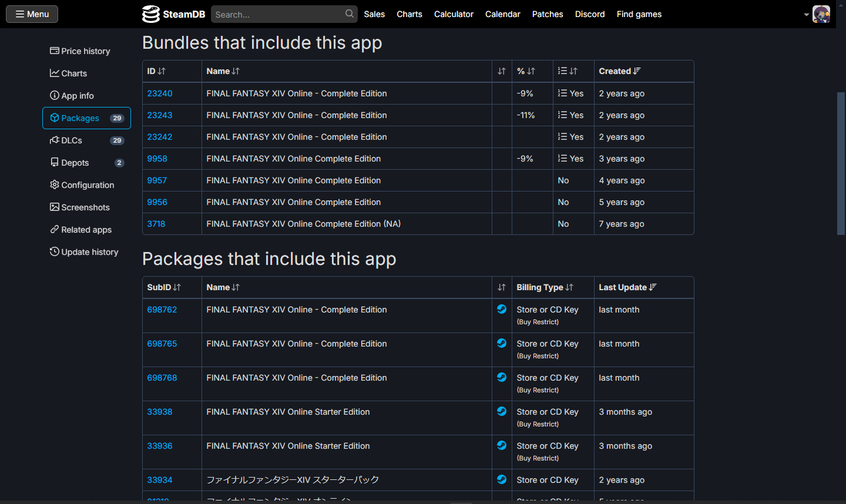Viewport: 846px width, 504px height.
Task: Open the hamburger Menu button
Action: [x=32, y=14]
